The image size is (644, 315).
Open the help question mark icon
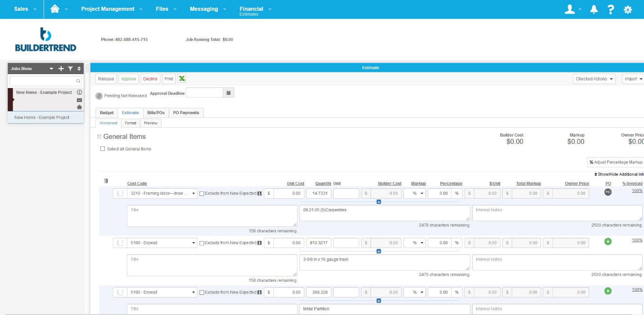610,9
